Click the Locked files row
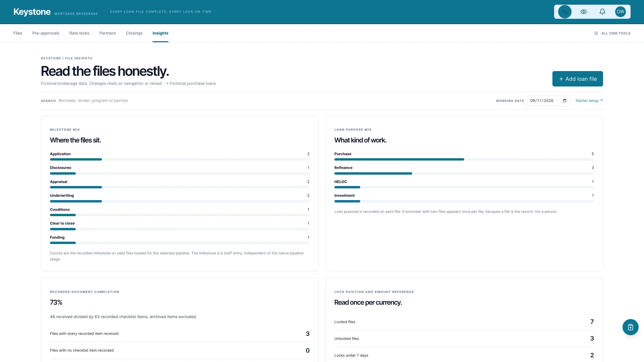This screenshot has height=362, width=644. pyautogui.click(x=464, y=322)
